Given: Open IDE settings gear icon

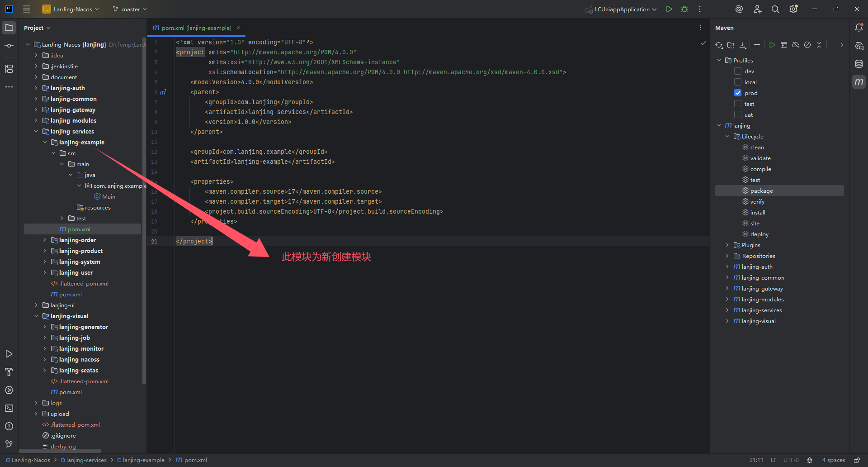Looking at the screenshot, I should coord(793,9).
